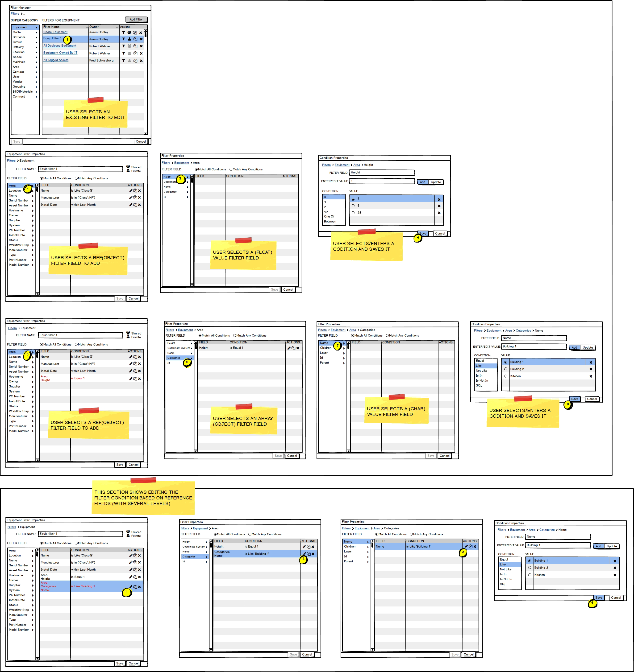Click the funnel icon for All Deployed Equipment
Viewport: 634px width, 672px height.
click(124, 46)
